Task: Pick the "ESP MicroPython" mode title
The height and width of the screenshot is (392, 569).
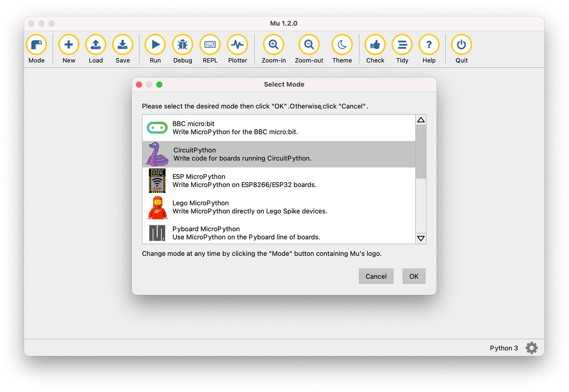Action: coord(199,176)
